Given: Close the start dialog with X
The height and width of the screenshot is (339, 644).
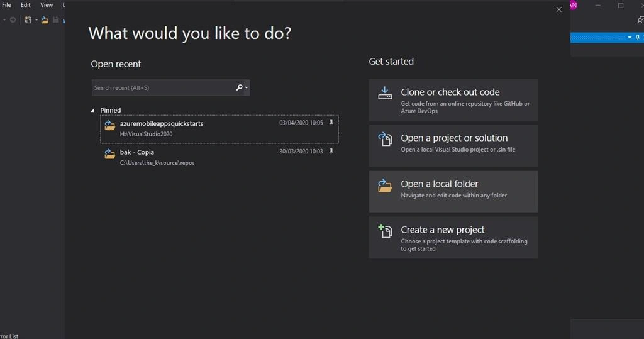Looking at the screenshot, I should pyautogui.click(x=559, y=9).
